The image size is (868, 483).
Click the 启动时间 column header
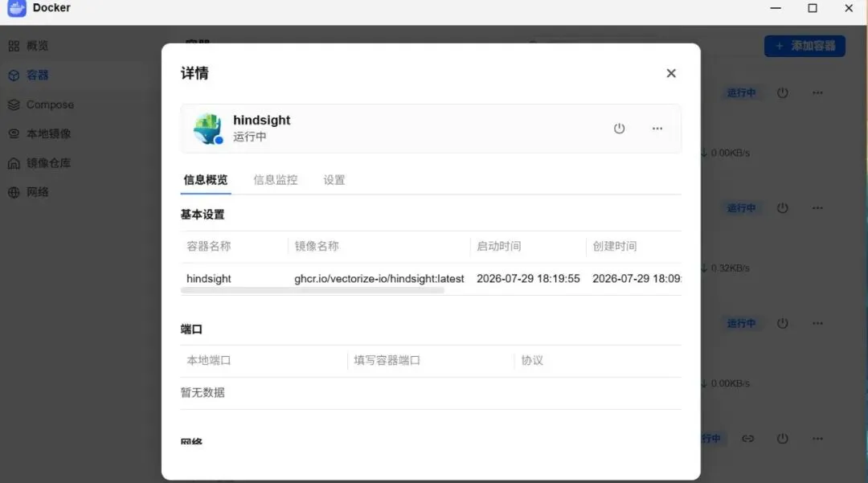click(x=499, y=246)
